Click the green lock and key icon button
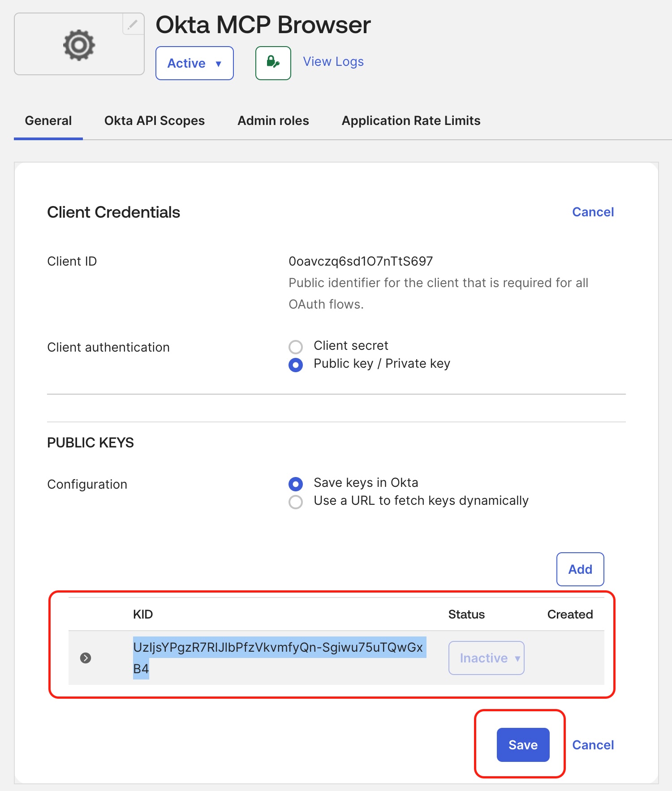 click(273, 63)
